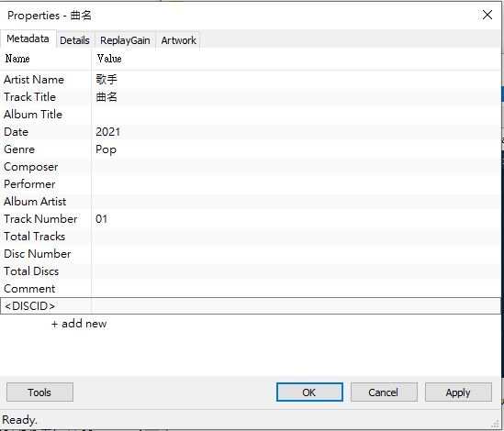Select the Total Tracks row
504x431 pixels.
(250, 237)
